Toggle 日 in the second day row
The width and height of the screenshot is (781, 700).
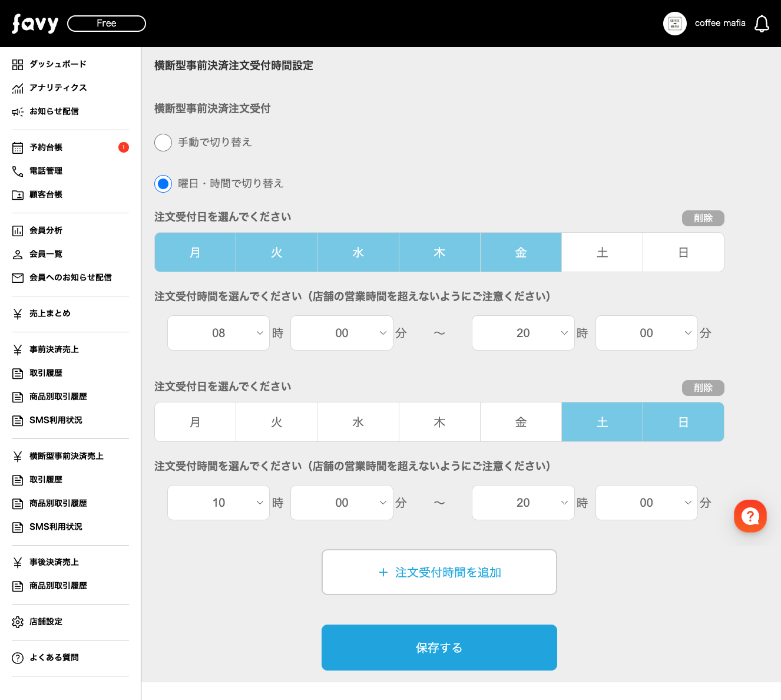pyautogui.click(x=683, y=422)
